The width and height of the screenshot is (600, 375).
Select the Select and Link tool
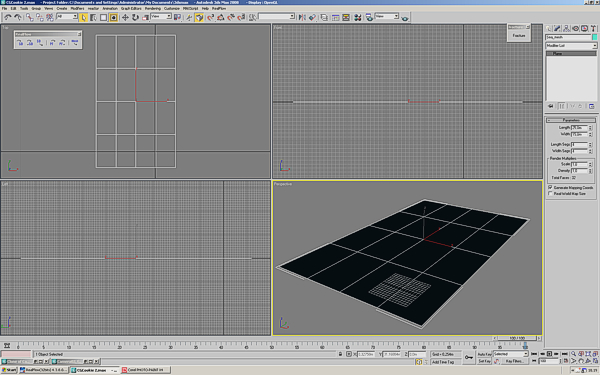[30, 17]
